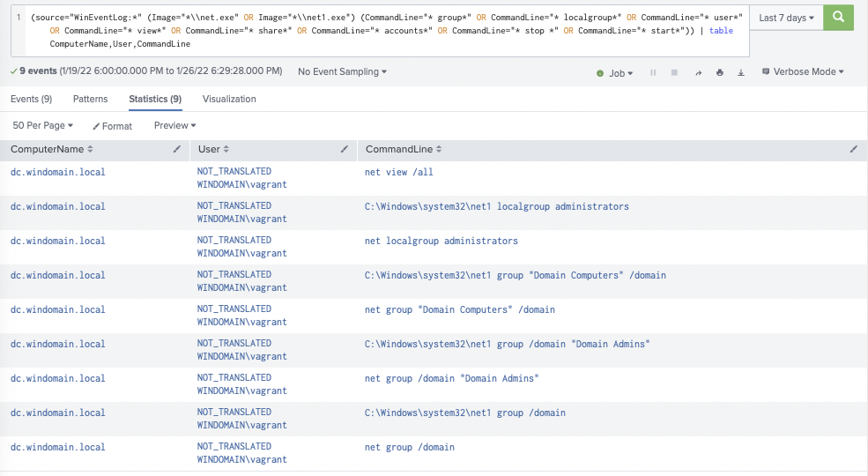
Task: Open the Job dropdown menu
Action: click(x=614, y=73)
